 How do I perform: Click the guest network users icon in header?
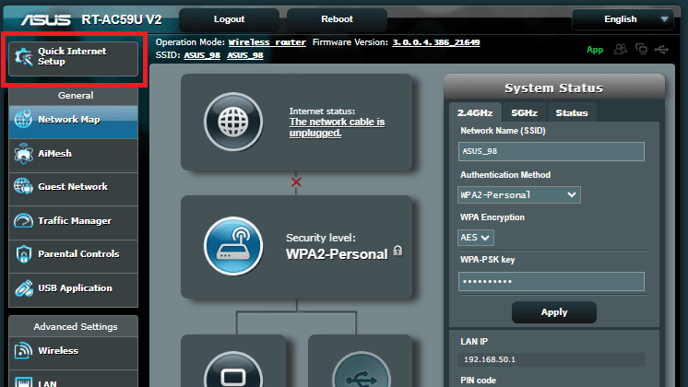620,49
